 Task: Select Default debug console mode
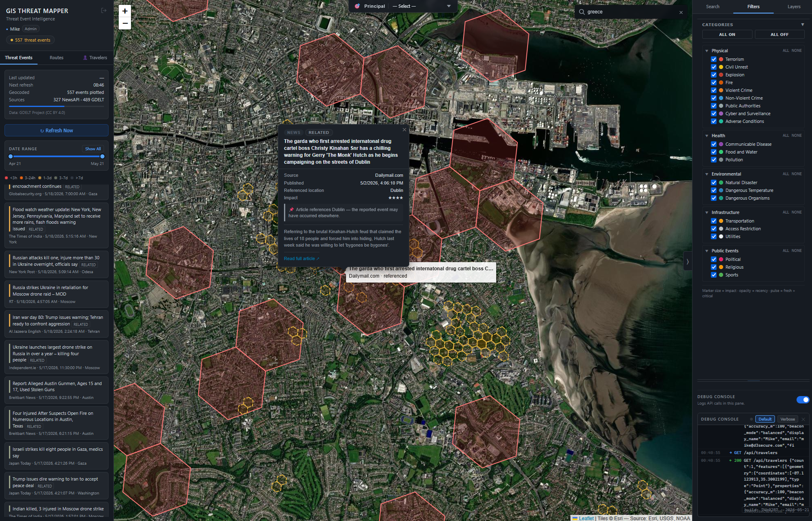pyautogui.click(x=765, y=419)
